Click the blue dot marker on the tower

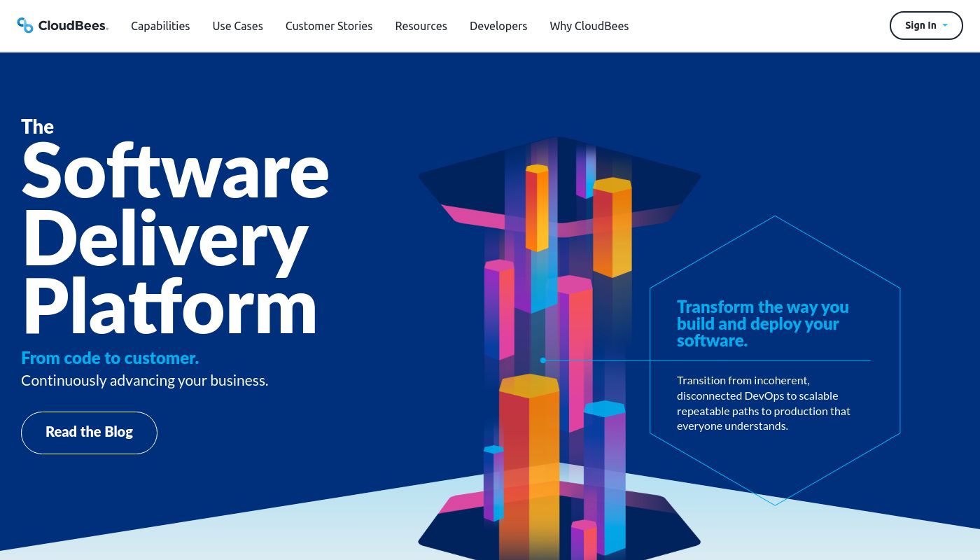542,360
